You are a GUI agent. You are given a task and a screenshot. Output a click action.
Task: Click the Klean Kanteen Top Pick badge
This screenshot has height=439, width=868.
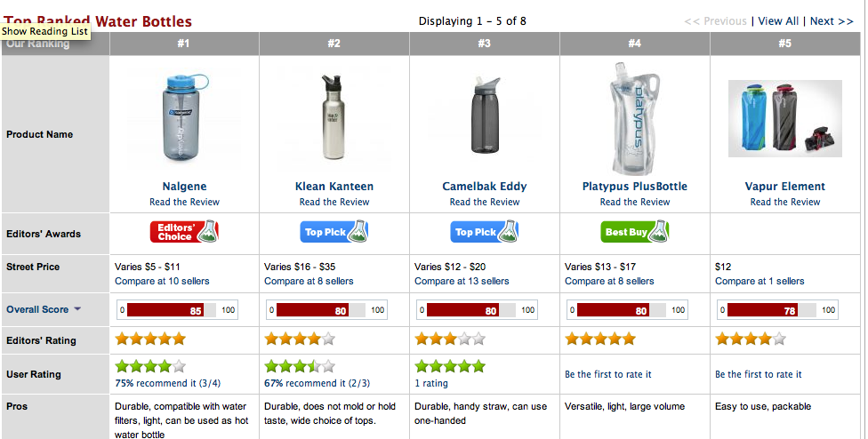pyautogui.click(x=334, y=232)
